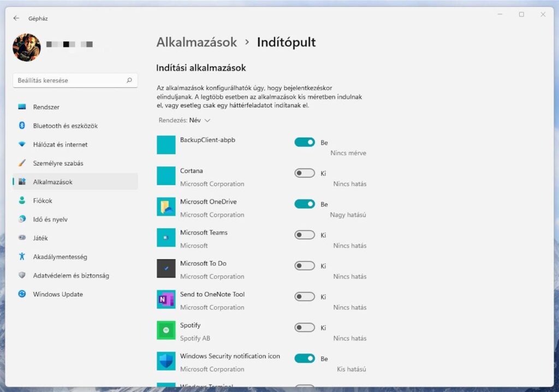Open Akadálymentesség settings label
The image size is (559, 392).
60,257
